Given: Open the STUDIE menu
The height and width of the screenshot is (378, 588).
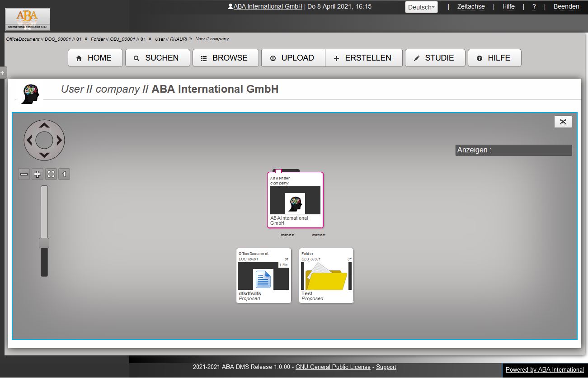Looking at the screenshot, I should [435, 58].
